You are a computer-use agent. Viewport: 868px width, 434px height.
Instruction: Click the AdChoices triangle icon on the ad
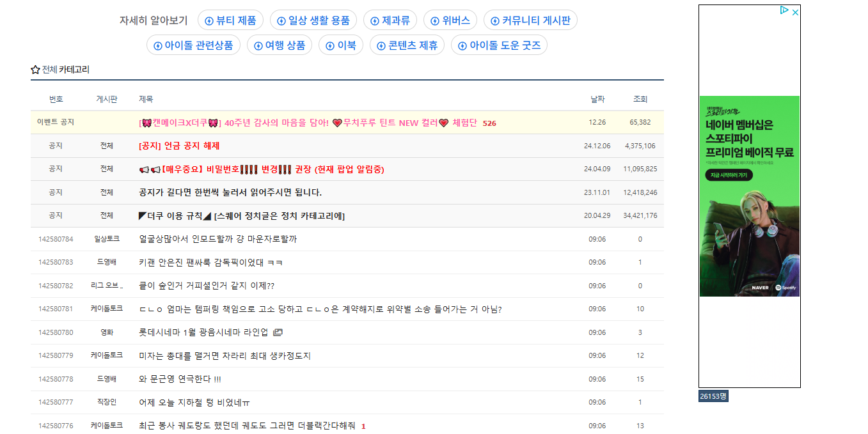tap(784, 10)
